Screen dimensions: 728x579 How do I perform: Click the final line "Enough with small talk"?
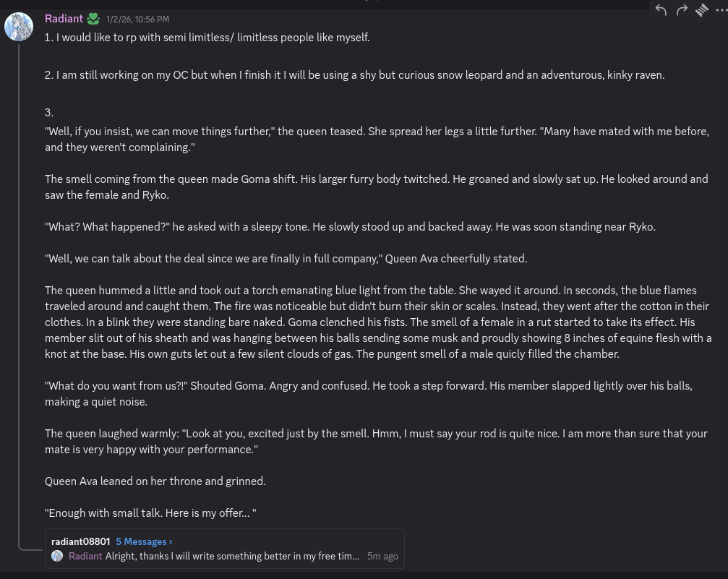(x=150, y=513)
